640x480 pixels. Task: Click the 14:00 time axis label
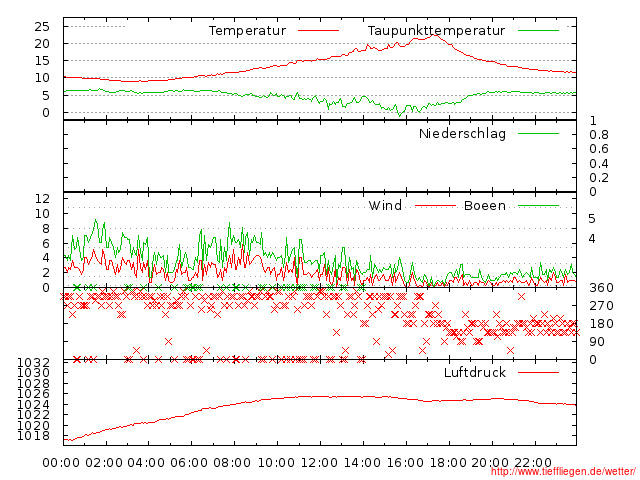[362, 463]
